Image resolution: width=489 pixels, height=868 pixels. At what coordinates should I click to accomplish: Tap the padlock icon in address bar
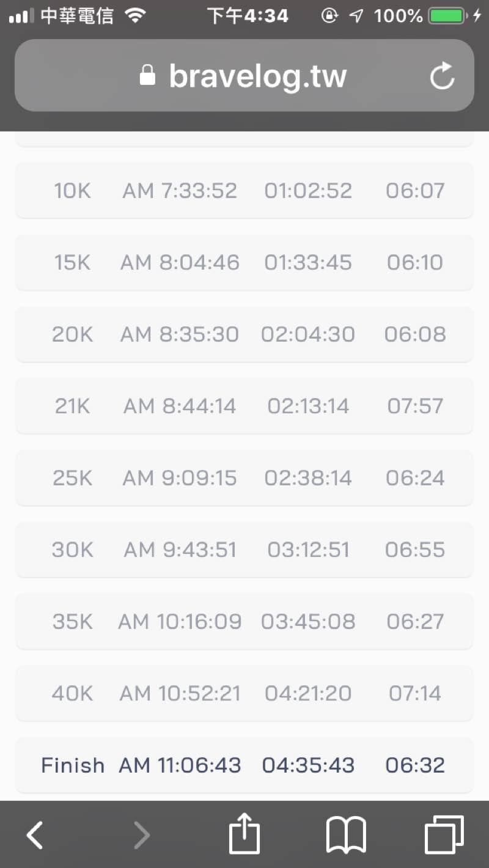[x=147, y=76]
